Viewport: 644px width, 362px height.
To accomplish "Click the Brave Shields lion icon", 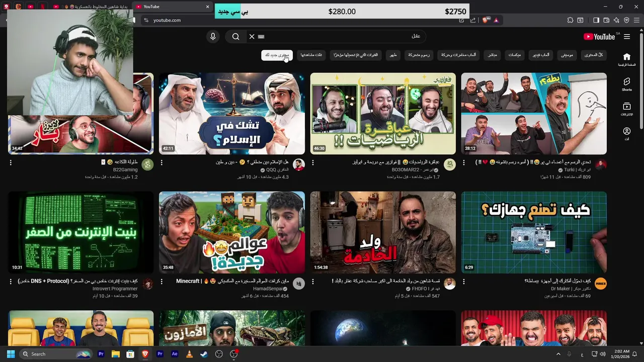I will point(486,20).
